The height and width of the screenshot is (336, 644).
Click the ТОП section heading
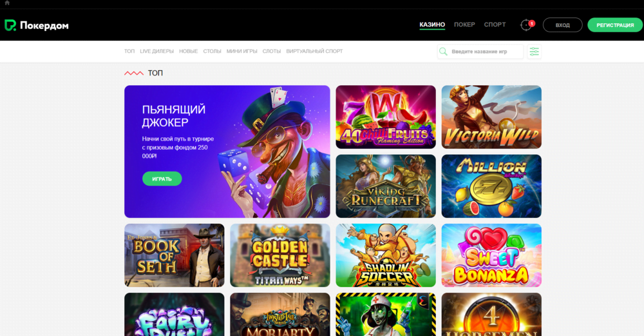[155, 74]
